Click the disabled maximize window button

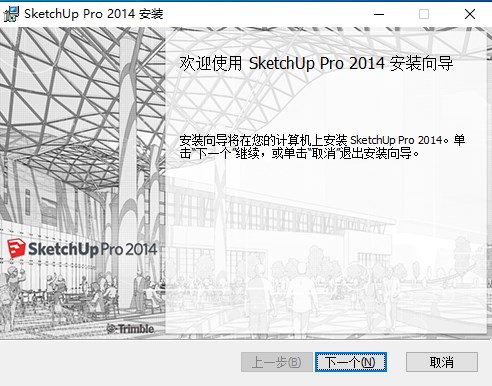424,14
